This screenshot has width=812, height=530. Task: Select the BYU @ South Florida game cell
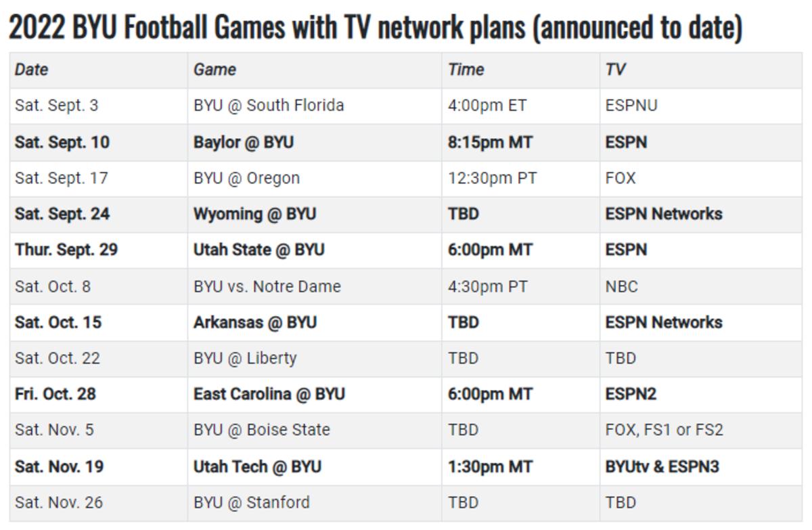[x=269, y=106]
